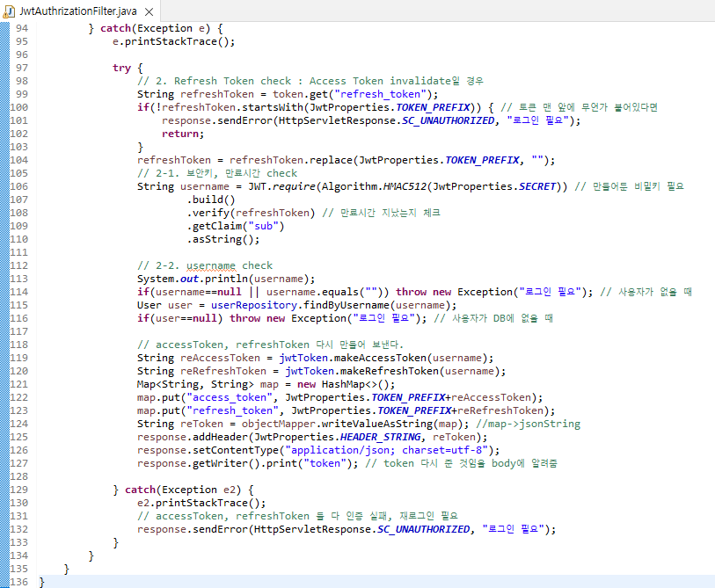Click 'System.out.println(username);' on line 113
Image resolution: width=715 pixels, height=588 pixels.
(x=226, y=279)
